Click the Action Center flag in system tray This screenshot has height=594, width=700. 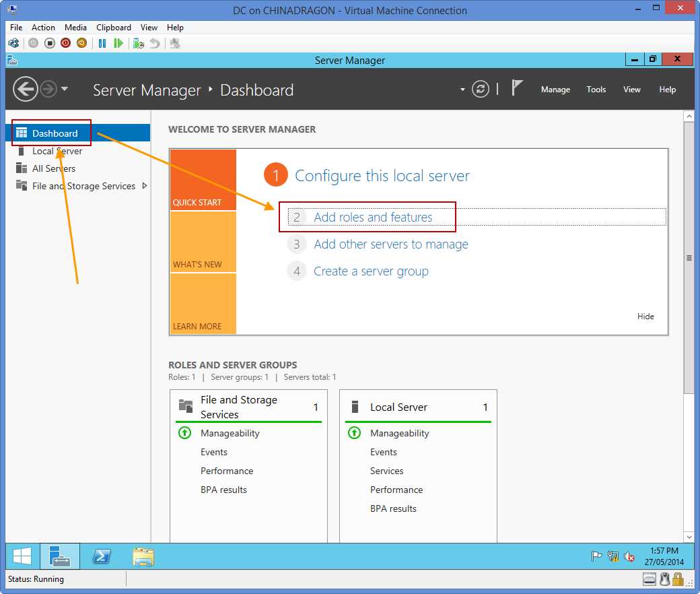[x=596, y=556]
